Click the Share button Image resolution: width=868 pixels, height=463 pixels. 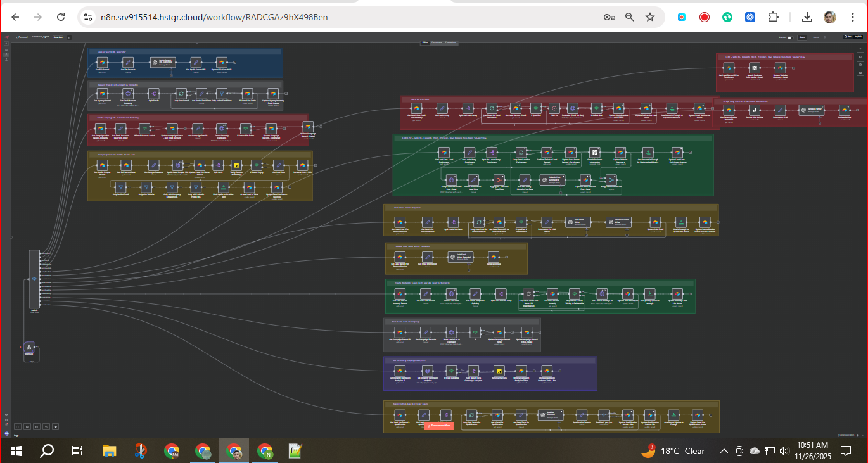click(x=801, y=37)
